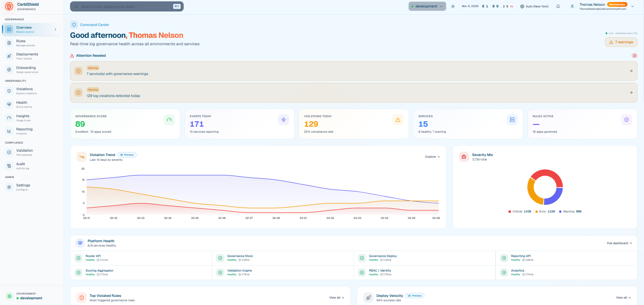The width and height of the screenshot is (644, 305).
Task: Go to Deployments in the sidebar
Action: [x=32, y=56]
